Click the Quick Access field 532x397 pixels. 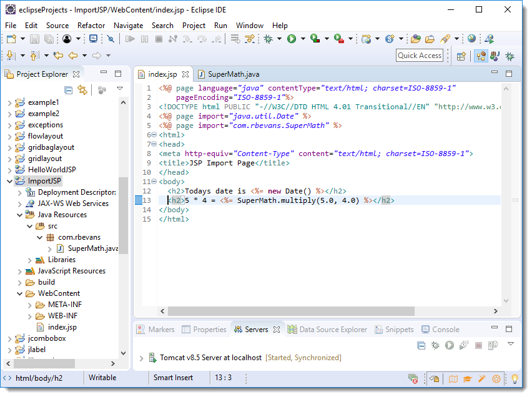[x=420, y=56]
